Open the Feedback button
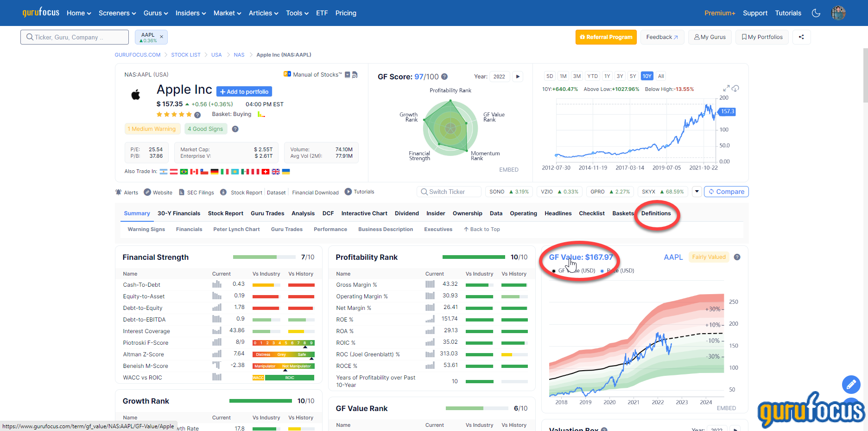868x431 pixels. tap(662, 37)
